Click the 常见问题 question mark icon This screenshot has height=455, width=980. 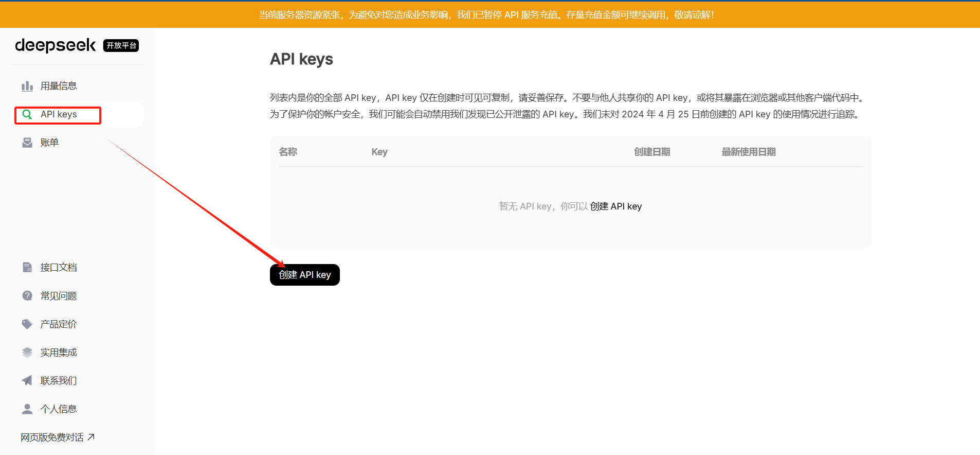pos(27,295)
